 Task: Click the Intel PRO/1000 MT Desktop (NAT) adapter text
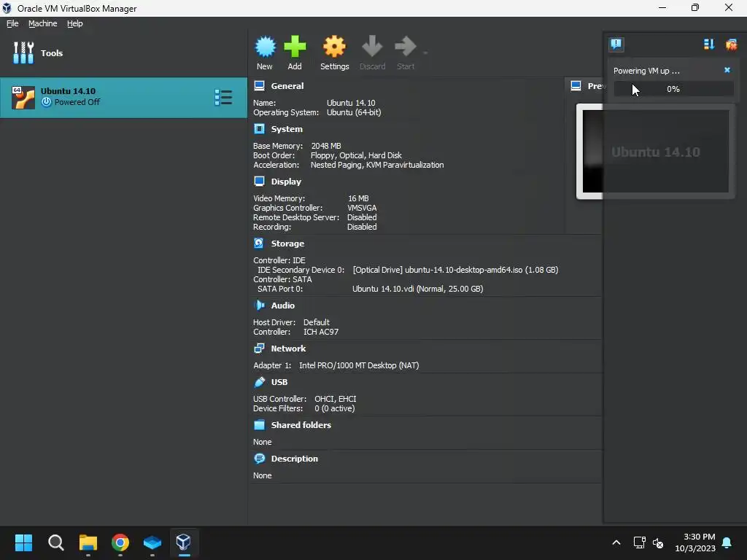[359, 365]
